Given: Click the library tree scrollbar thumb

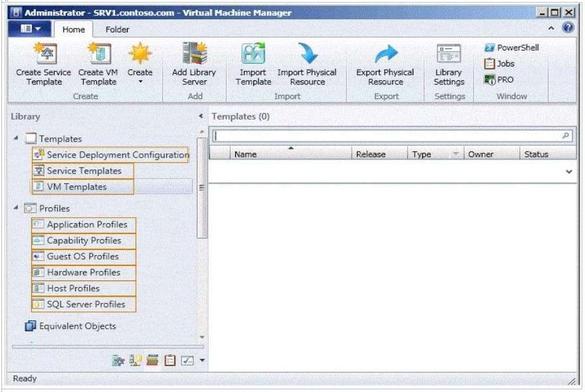Looking at the screenshot, I should coord(202,187).
